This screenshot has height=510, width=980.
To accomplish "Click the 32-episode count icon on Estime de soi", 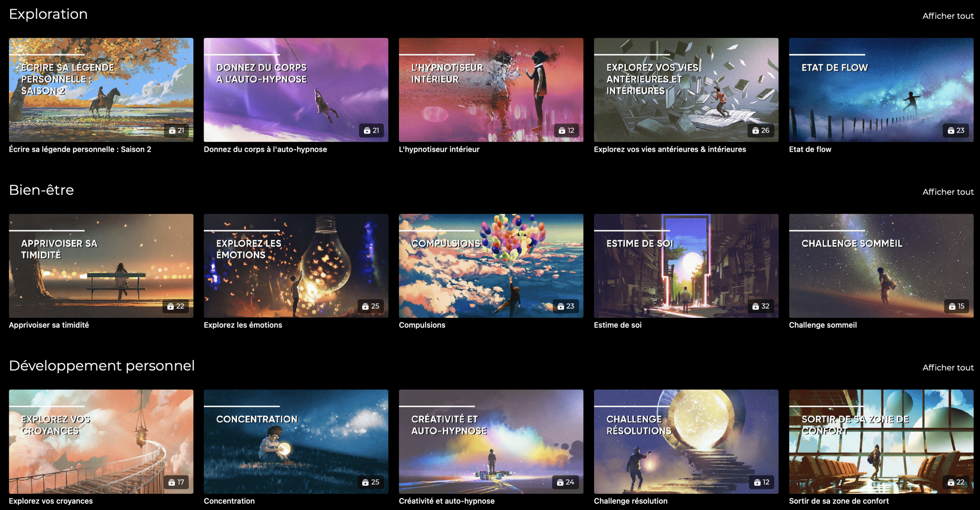I will (x=755, y=307).
